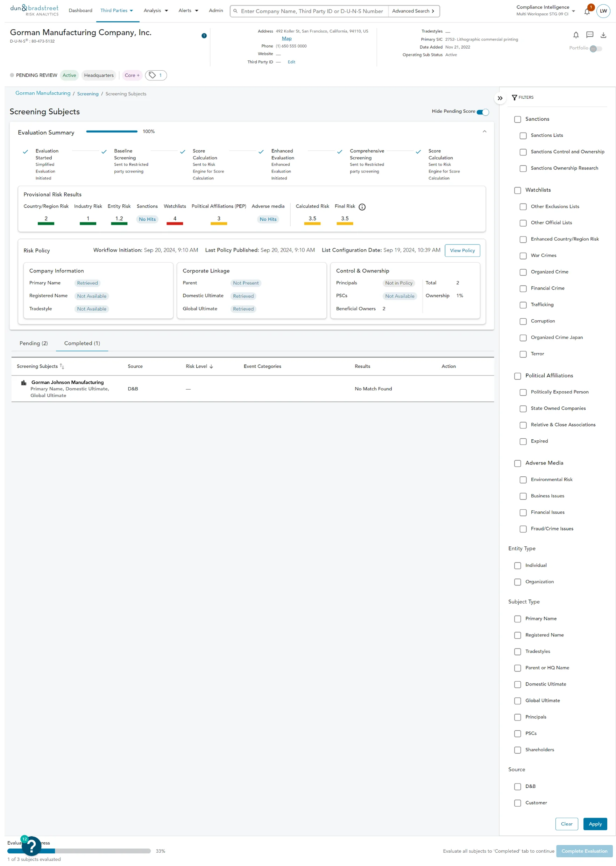Click the View Policy button
This screenshot has width=616, height=866.
point(462,251)
